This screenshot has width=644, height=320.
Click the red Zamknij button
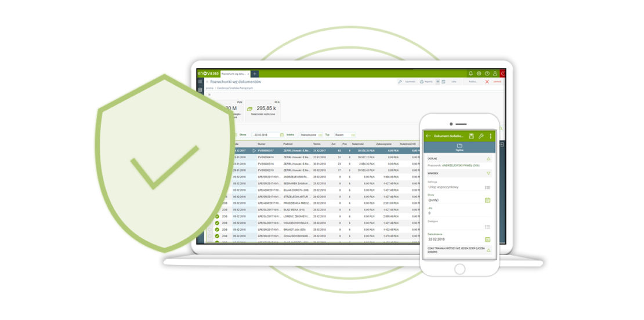click(x=493, y=82)
